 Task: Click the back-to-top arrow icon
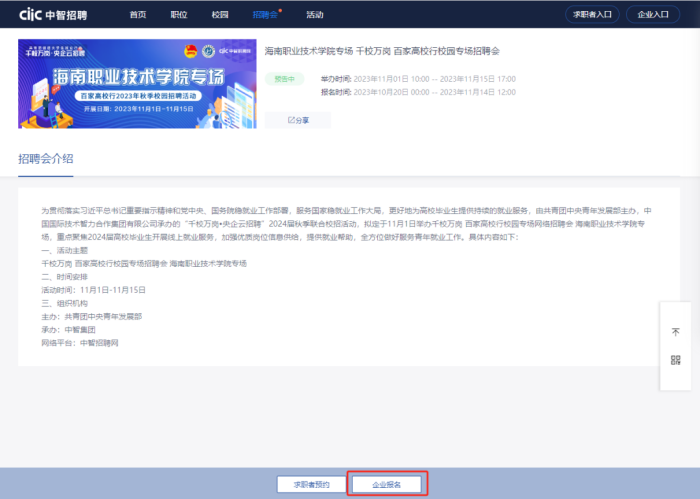click(x=675, y=332)
